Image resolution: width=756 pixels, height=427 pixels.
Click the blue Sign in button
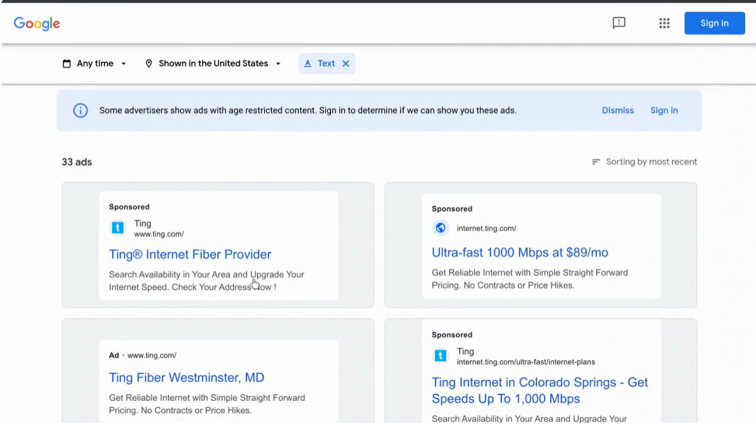(714, 23)
